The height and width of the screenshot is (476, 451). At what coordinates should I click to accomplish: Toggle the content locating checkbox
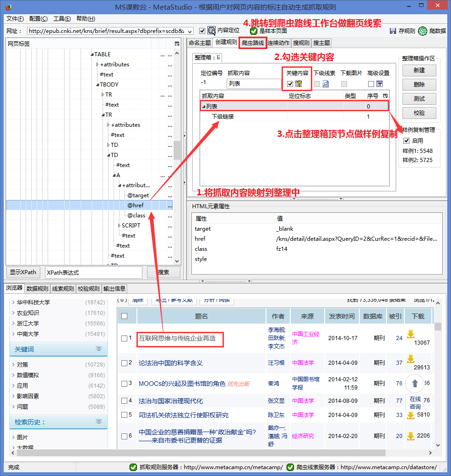[202, 31]
